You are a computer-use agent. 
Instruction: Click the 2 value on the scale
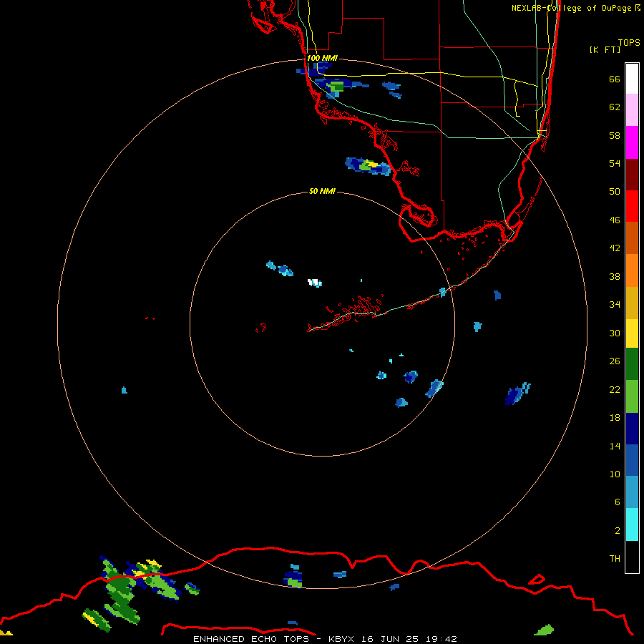coord(618,531)
